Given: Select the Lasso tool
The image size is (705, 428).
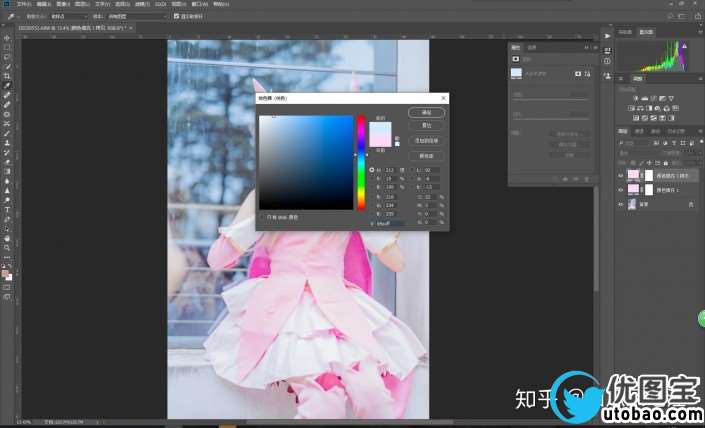Looking at the screenshot, I should [7, 57].
